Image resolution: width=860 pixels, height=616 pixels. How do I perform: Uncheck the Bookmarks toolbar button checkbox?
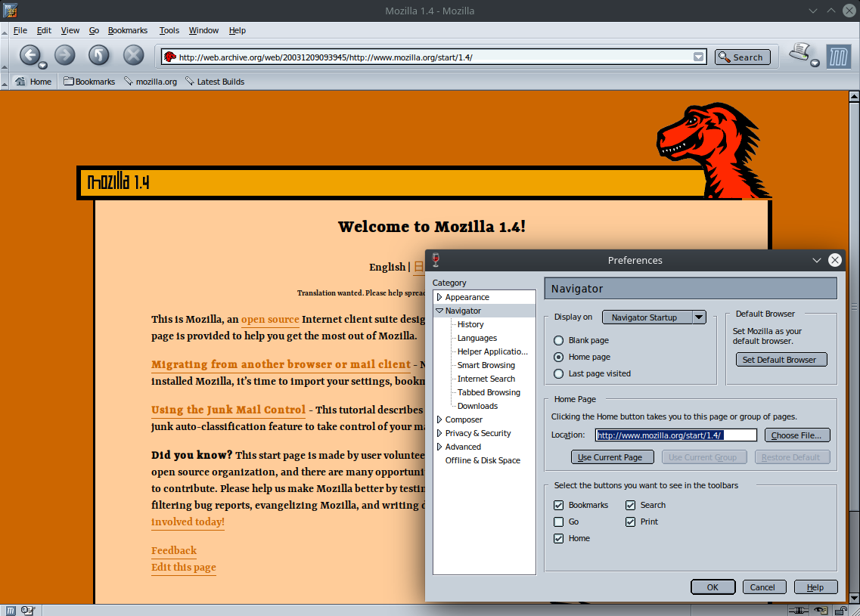(x=558, y=506)
